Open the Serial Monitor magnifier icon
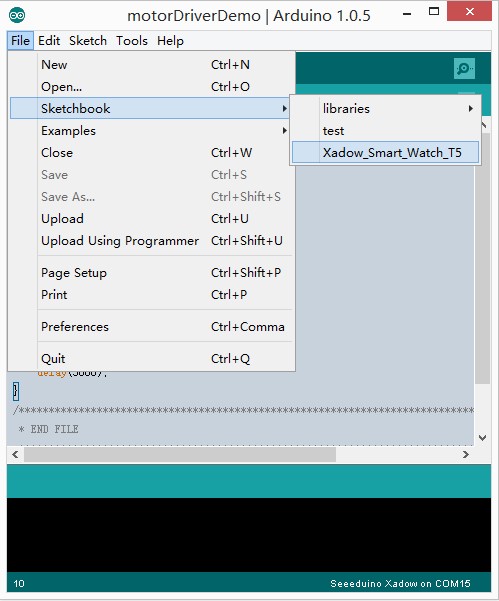The image size is (499, 601). click(464, 68)
